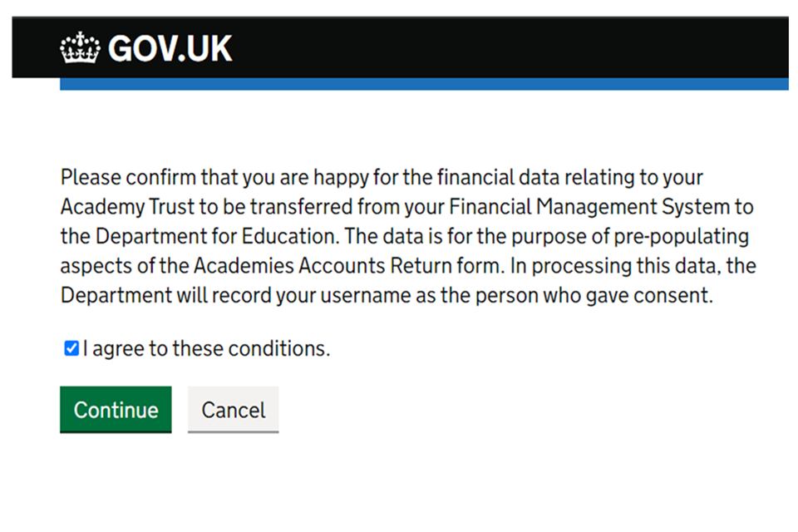Click the 'I agree to these conditions' label
Viewport: 798px width, 532px height.
pos(204,347)
